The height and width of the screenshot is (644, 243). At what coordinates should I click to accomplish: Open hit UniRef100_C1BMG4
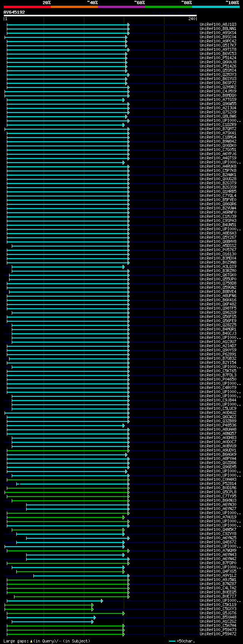click(218, 137)
